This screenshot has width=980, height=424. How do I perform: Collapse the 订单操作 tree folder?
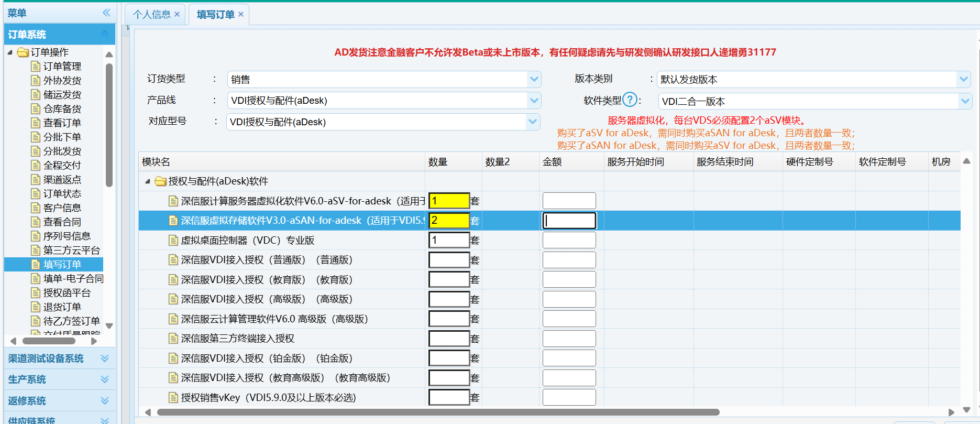[10, 52]
